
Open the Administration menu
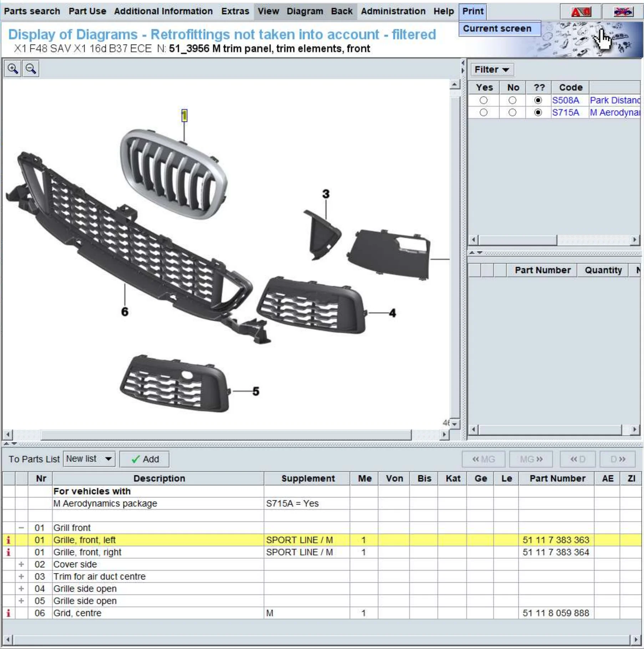(393, 11)
